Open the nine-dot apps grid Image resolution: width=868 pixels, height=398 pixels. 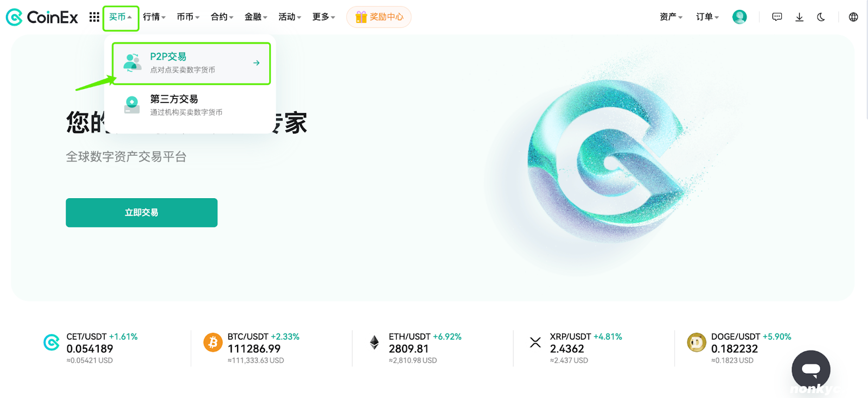[x=94, y=17]
